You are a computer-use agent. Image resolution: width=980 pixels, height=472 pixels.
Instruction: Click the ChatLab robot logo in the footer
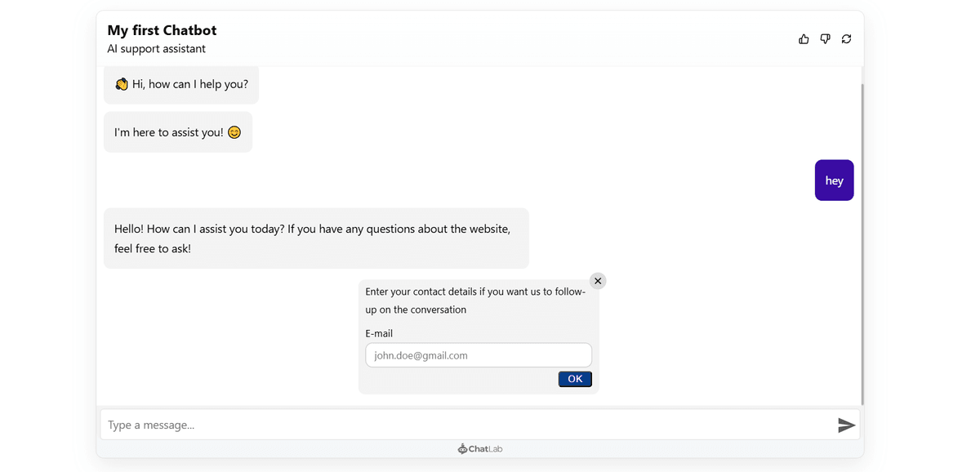[x=461, y=448]
